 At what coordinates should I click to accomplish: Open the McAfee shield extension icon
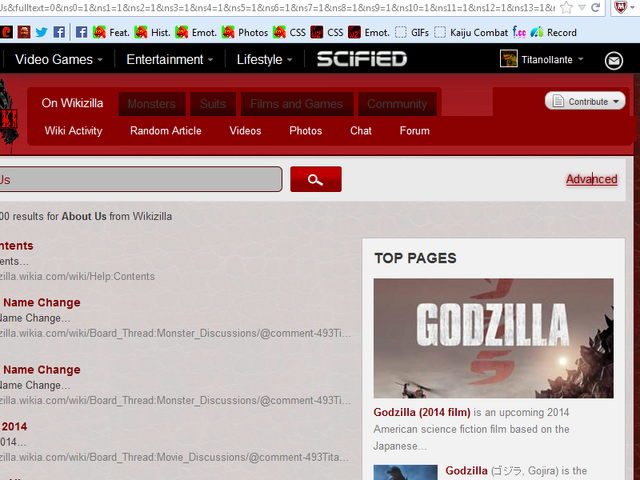coord(620,7)
